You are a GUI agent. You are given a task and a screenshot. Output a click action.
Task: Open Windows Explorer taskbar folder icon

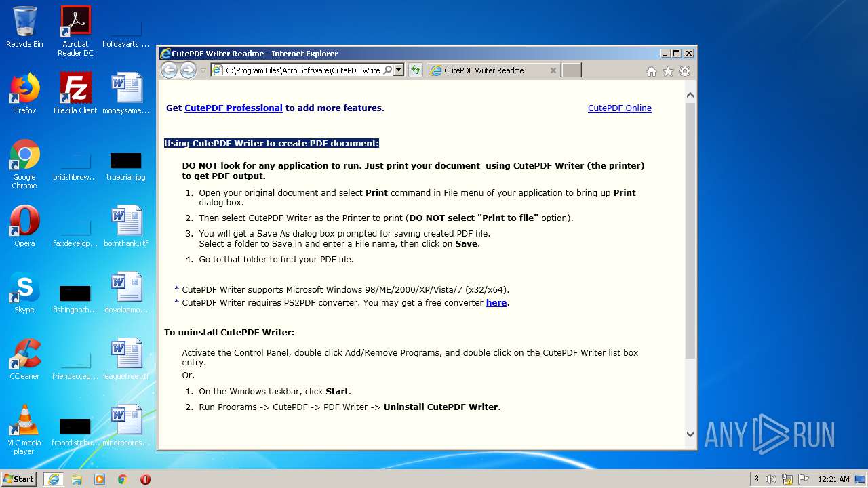[x=77, y=479]
